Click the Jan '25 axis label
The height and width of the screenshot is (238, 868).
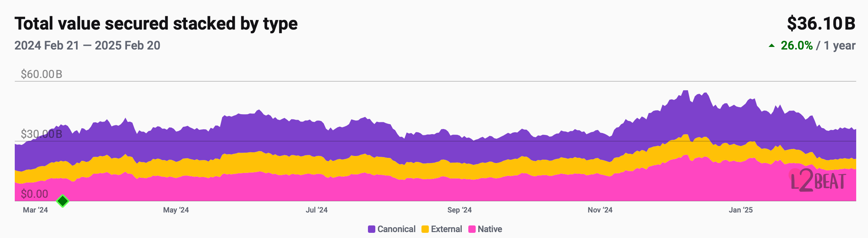click(740, 210)
